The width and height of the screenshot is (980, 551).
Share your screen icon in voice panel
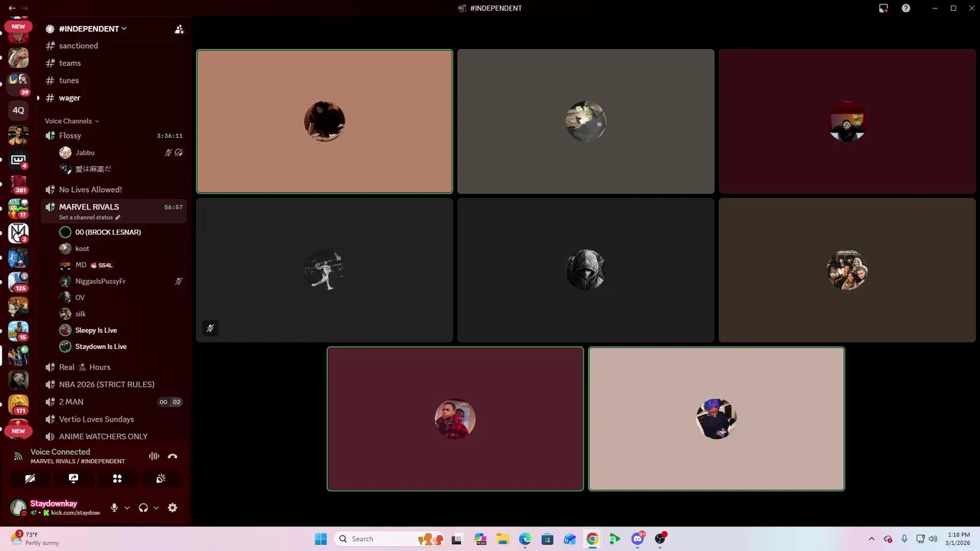point(73,478)
